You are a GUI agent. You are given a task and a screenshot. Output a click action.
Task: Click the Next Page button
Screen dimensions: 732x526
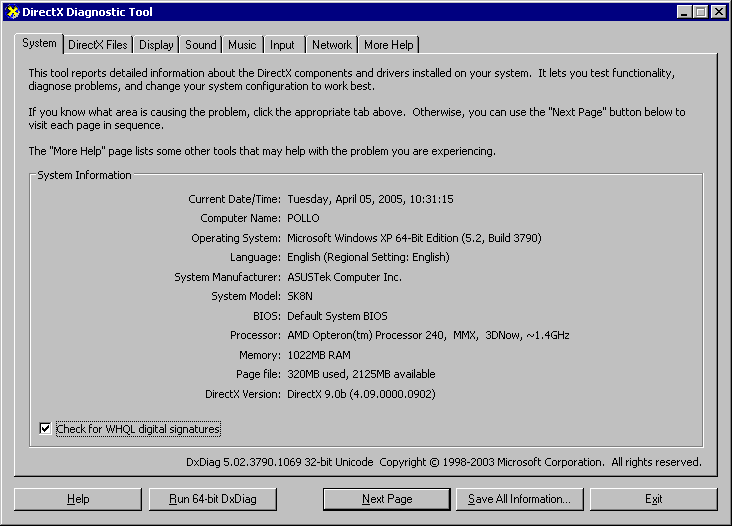[387, 499]
